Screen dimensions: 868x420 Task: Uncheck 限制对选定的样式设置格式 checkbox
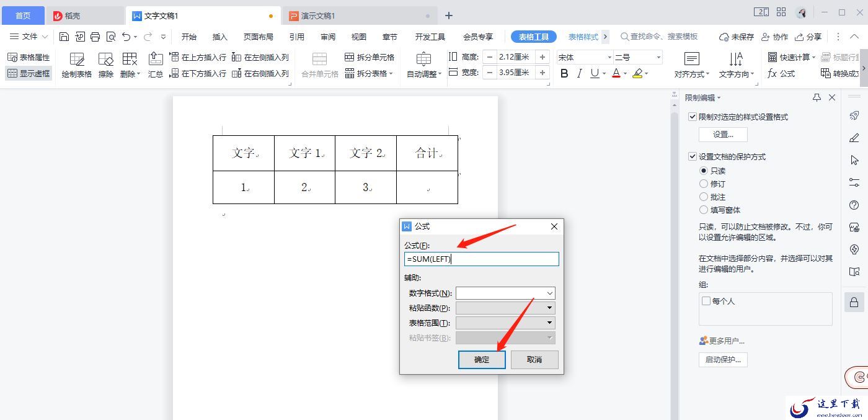click(693, 117)
